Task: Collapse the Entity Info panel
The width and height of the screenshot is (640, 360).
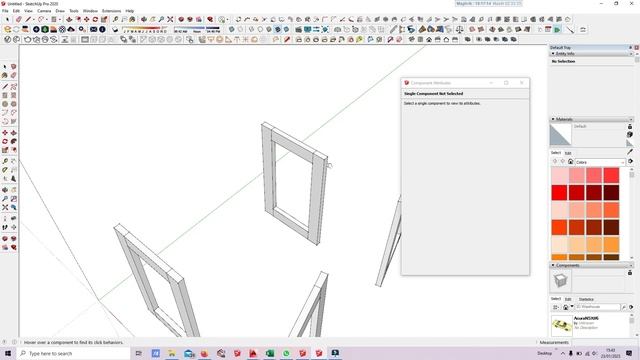Action: (x=553, y=53)
